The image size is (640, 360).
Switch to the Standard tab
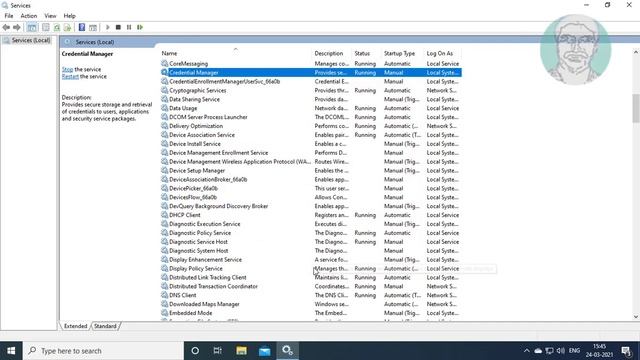coord(105,326)
